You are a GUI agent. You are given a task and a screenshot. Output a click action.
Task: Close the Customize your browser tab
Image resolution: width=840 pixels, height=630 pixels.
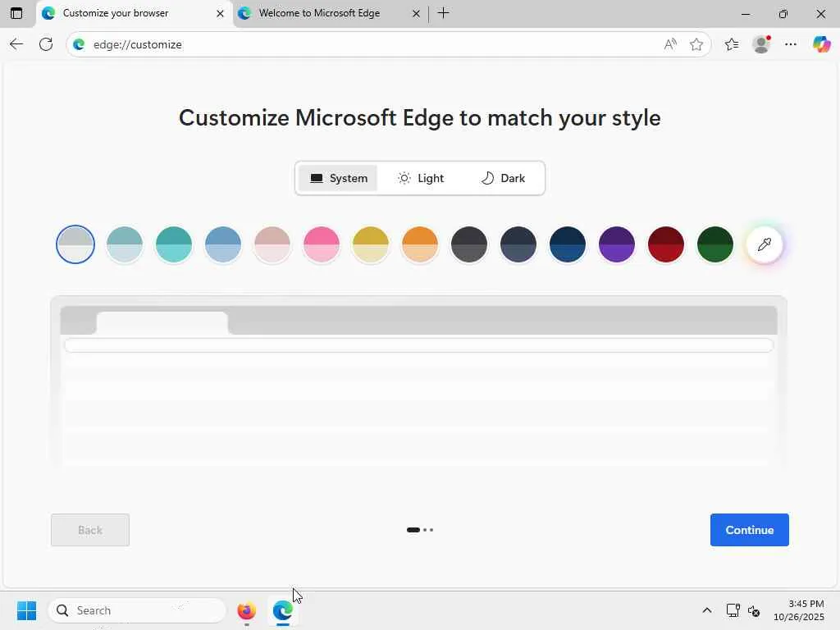[220, 13]
